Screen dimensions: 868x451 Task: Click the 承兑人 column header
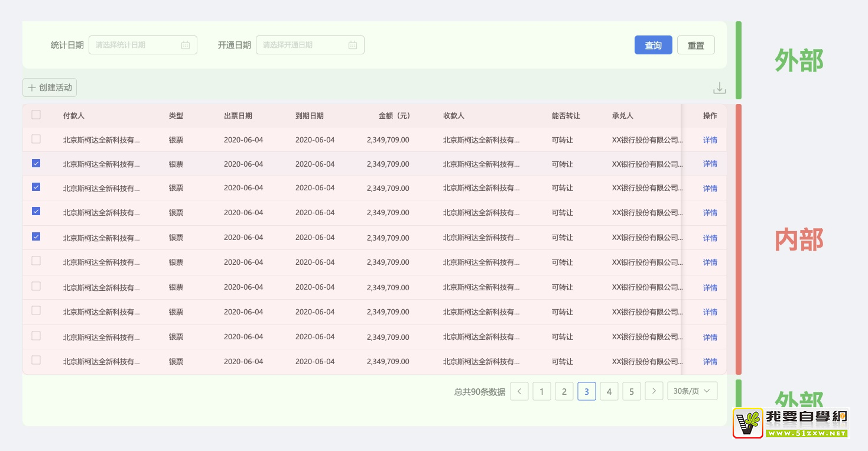pos(623,116)
